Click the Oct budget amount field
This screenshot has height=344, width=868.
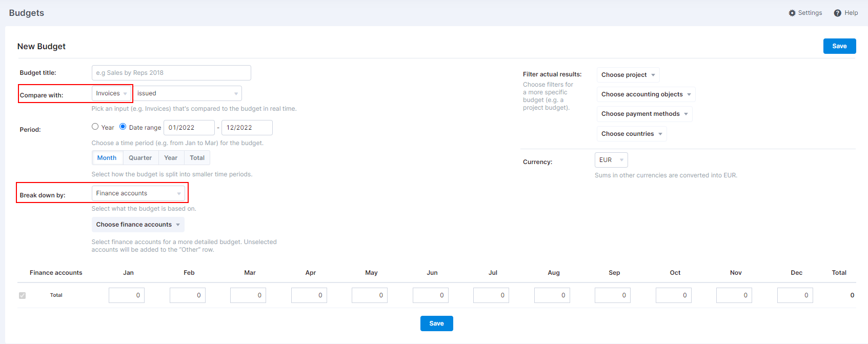coord(674,295)
